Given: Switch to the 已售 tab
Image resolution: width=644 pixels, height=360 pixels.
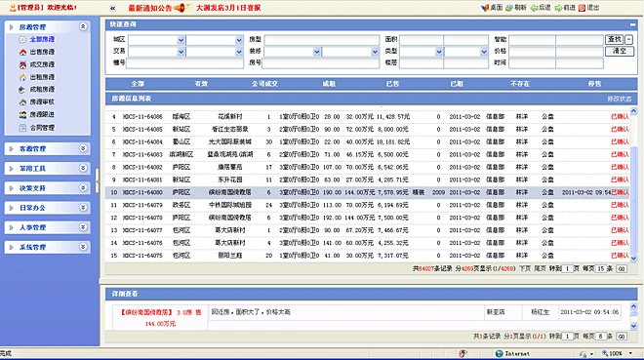Looking at the screenshot, I should tap(392, 84).
